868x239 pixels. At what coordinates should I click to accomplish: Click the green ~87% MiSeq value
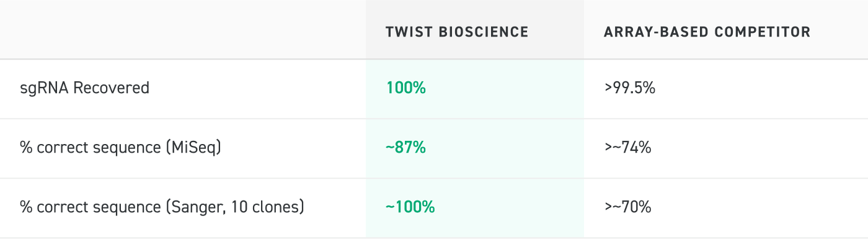click(x=405, y=148)
